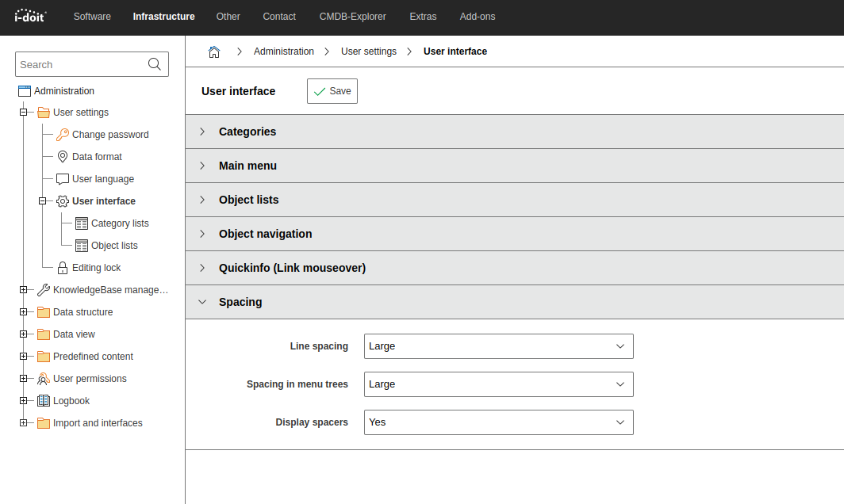The height and width of the screenshot is (504, 844).
Task: Expand the Object lists section chevron
Action: click(202, 200)
